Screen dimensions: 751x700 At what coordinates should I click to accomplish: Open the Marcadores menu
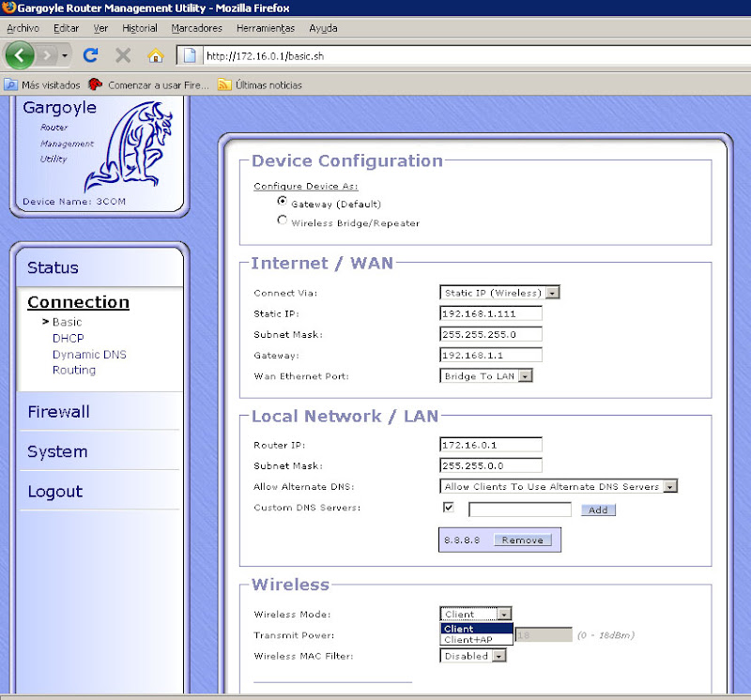(x=197, y=28)
